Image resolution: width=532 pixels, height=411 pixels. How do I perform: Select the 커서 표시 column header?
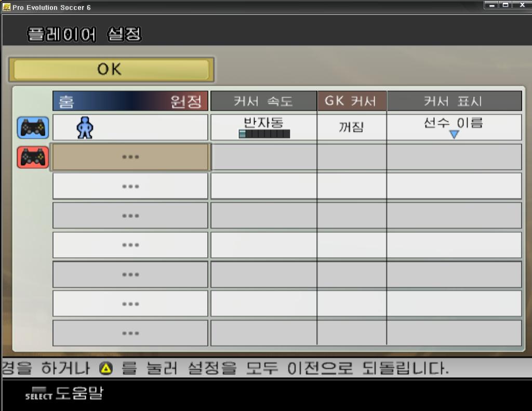pos(454,101)
